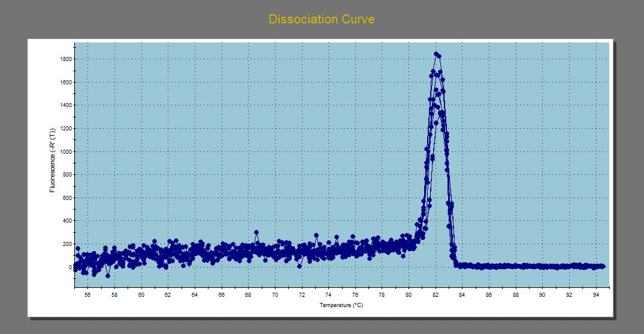The height and width of the screenshot is (334, 644).
Task: Select the Fluorescence y-axis label
Action: (53, 162)
